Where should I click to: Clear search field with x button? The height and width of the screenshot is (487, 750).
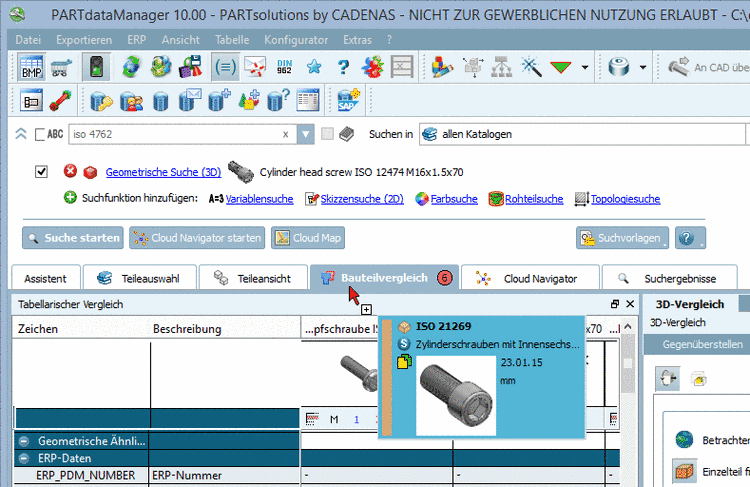click(x=286, y=135)
